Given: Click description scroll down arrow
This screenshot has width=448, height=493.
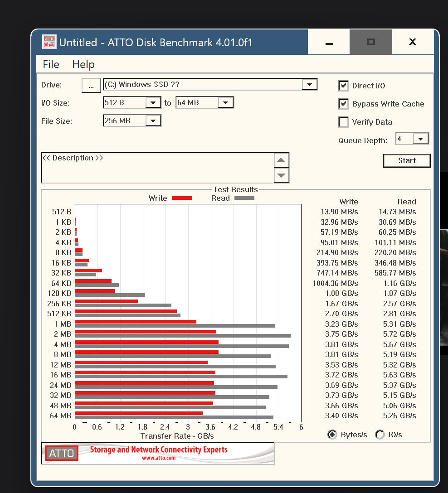Looking at the screenshot, I should click(x=281, y=175).
